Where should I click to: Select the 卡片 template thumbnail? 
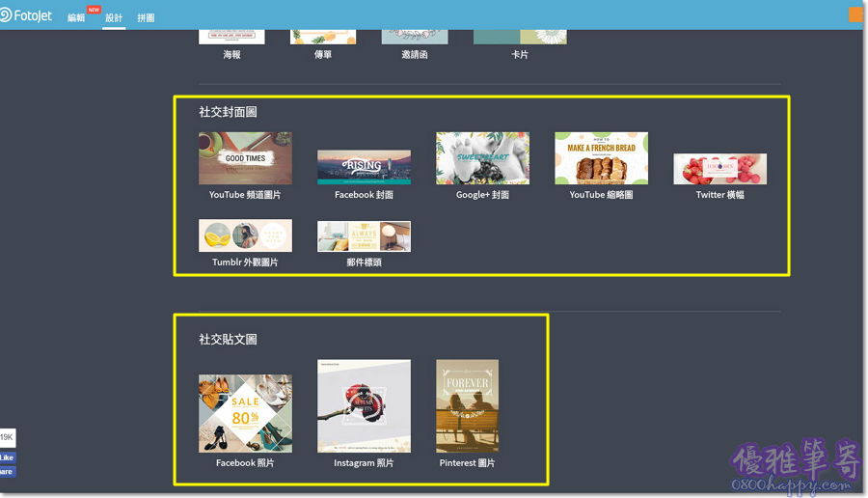[520, 37]
